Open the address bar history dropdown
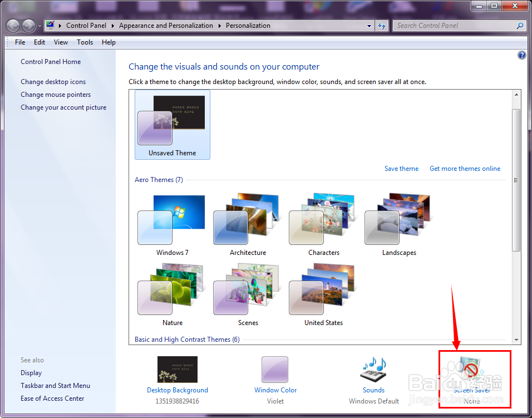The image size is (532, 418). coord(369,26)
